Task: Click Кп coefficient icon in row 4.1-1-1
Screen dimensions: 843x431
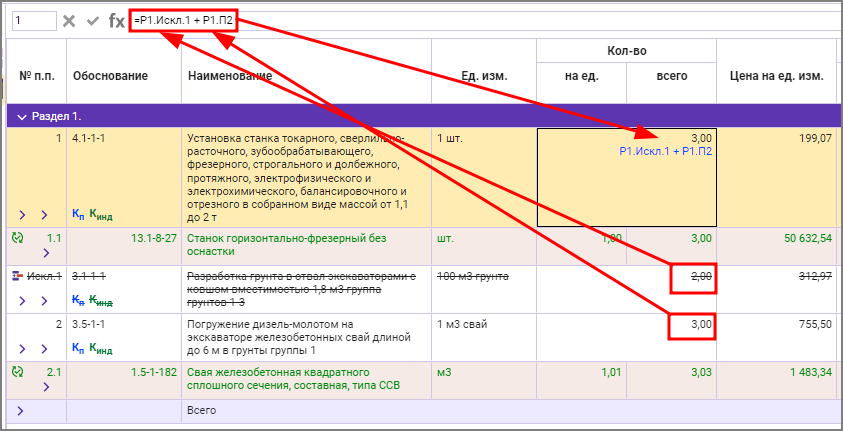Action: coord(78,214)
